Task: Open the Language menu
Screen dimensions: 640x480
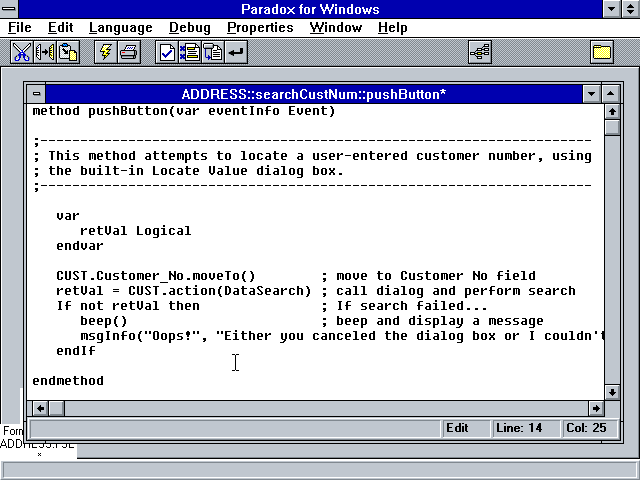Action: tap(120, 28)
